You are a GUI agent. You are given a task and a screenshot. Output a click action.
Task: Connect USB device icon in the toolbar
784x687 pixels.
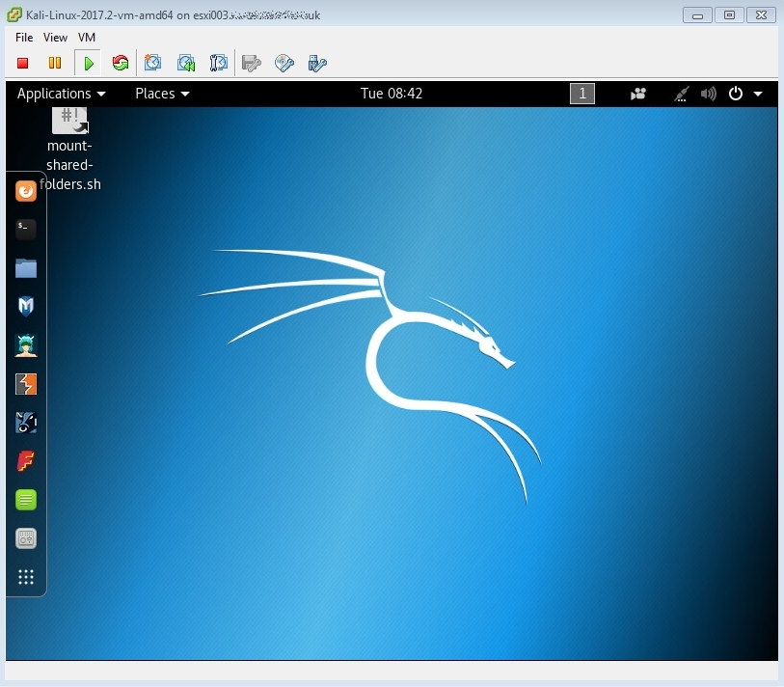pyautogui.click(x=317, y=64)
